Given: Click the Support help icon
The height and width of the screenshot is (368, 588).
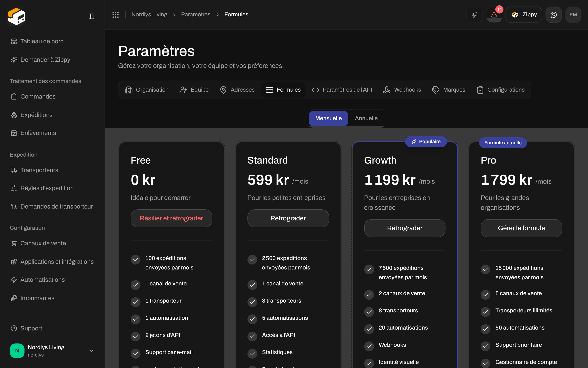Looking at the screenshot, I should (14, 328).
